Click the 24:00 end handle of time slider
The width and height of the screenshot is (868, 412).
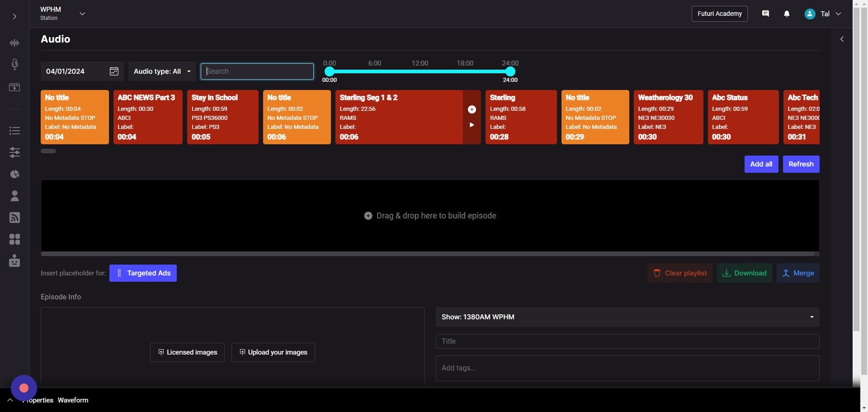click(x=510, y=71)
